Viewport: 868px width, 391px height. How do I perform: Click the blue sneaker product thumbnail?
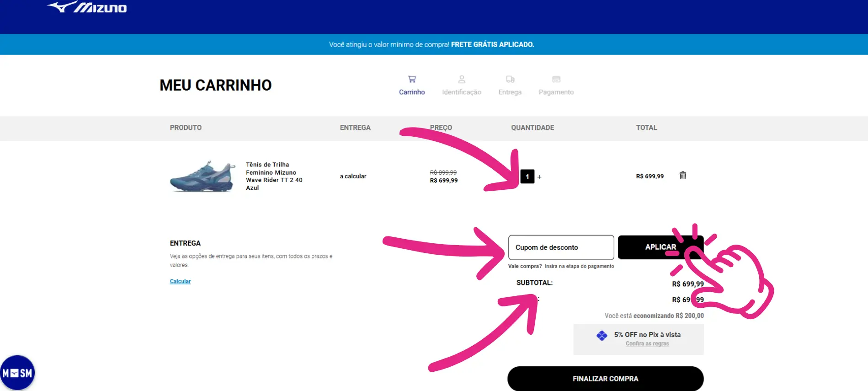pyautogui.click(x=203, y=177)
